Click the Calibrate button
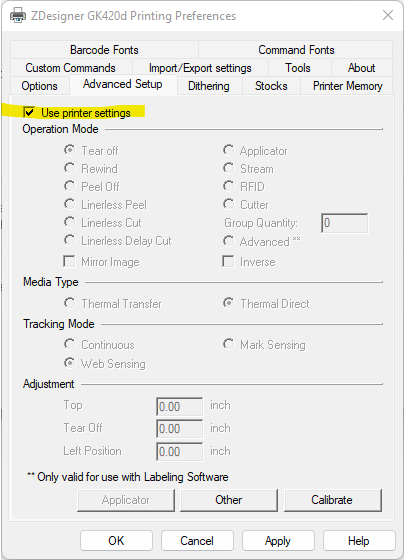Screen dimensions: 404x560 click(332, 500)
